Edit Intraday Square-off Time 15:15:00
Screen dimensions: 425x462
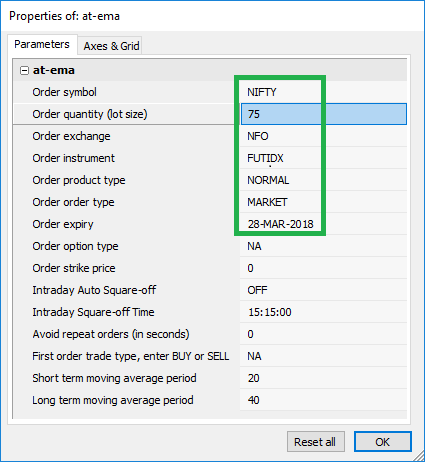click(323, 312)
